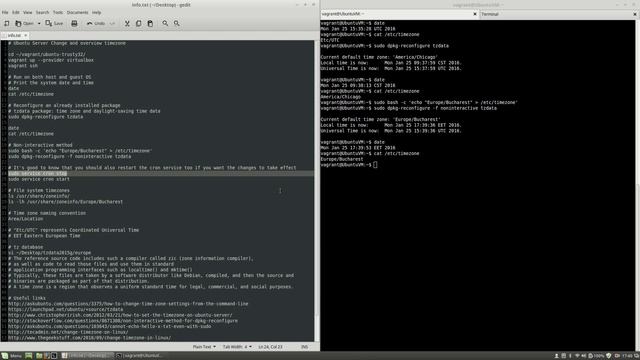
Task: Open the Help menu in gedit
Action: (96, 12)
